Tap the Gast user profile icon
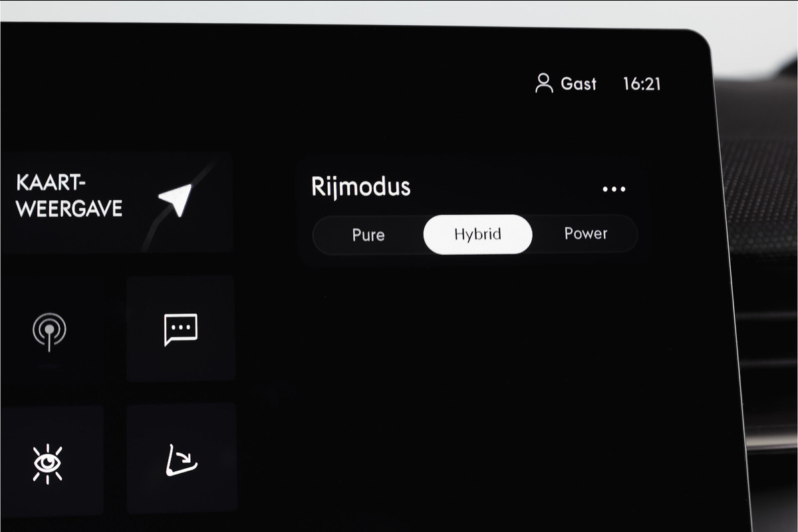The image size is (798, 532). (x=544, y=83)
